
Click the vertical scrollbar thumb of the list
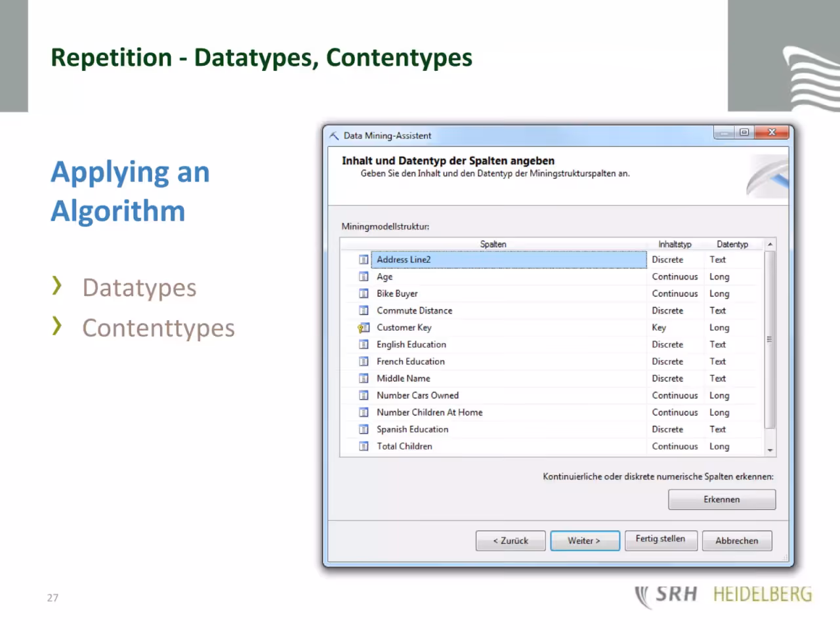point(770,339)
